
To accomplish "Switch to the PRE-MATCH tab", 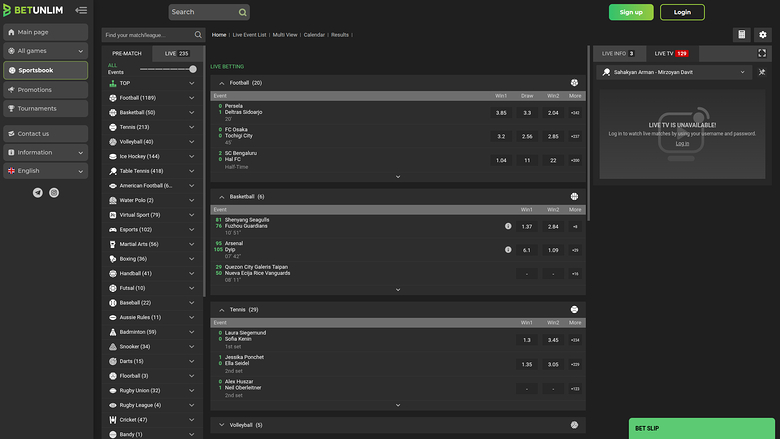I will click(127, 53).
